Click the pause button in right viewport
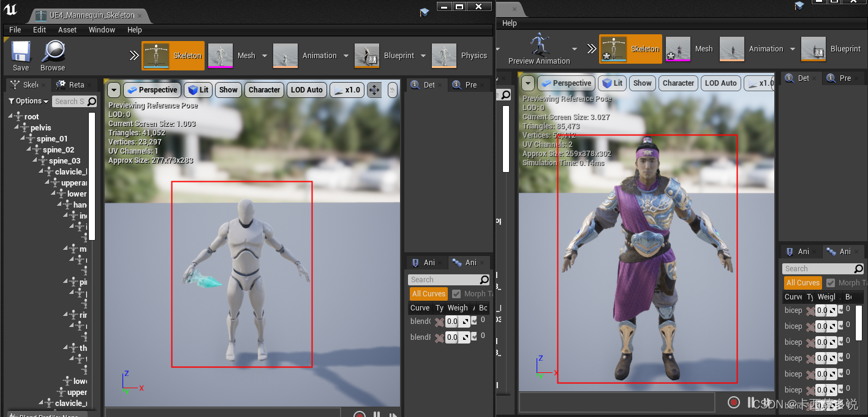Viewport: 868px width, 417px height. click(751, 402)
